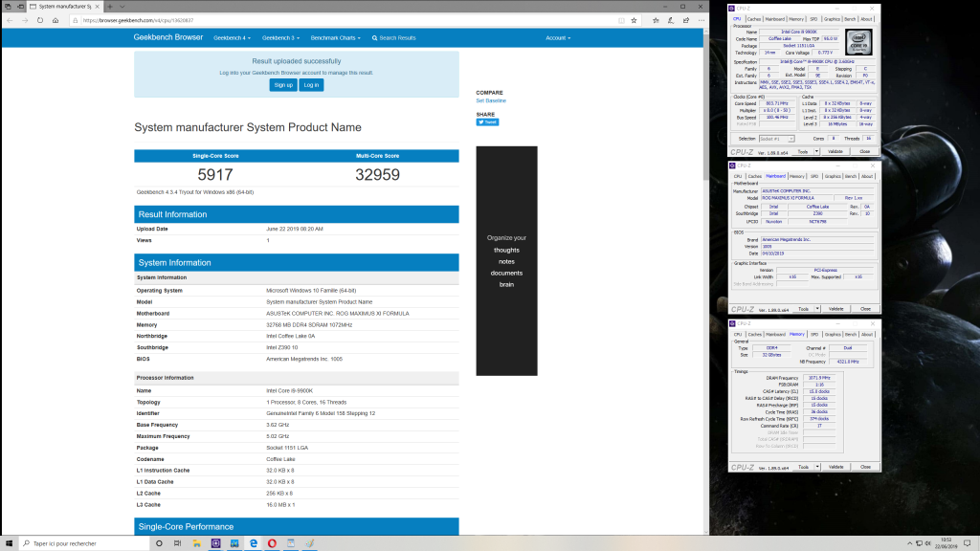Set these tabs aside icon
This screenshot has height=551, width=980.
pyautogui.click(x=21, y=7)
